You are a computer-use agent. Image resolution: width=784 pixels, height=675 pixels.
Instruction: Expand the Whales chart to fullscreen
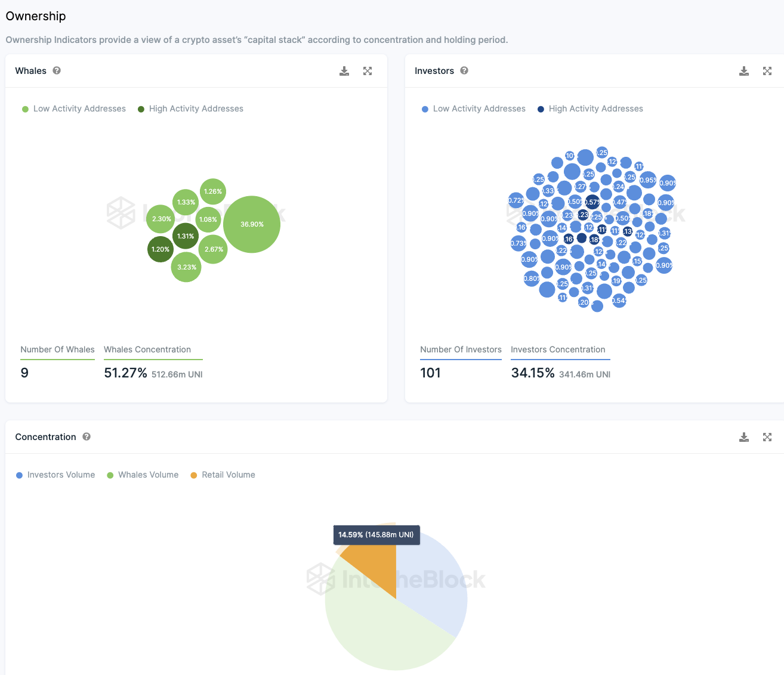tap(368, 71)
